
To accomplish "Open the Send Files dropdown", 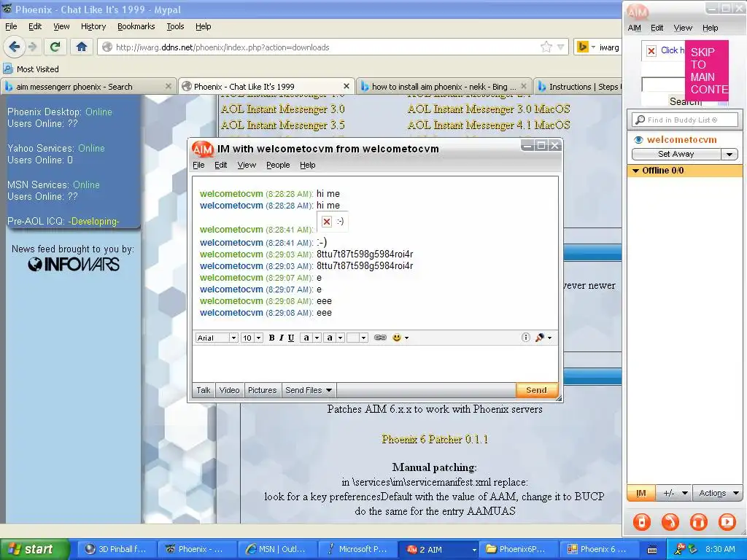I will [x=309, y=390].
